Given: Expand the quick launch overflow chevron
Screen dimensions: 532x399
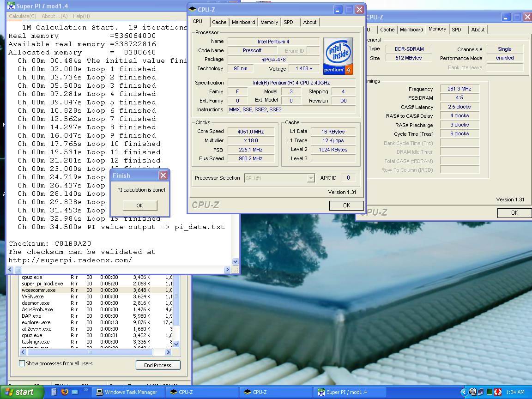Looking at the screenshot, I should 86,390.
